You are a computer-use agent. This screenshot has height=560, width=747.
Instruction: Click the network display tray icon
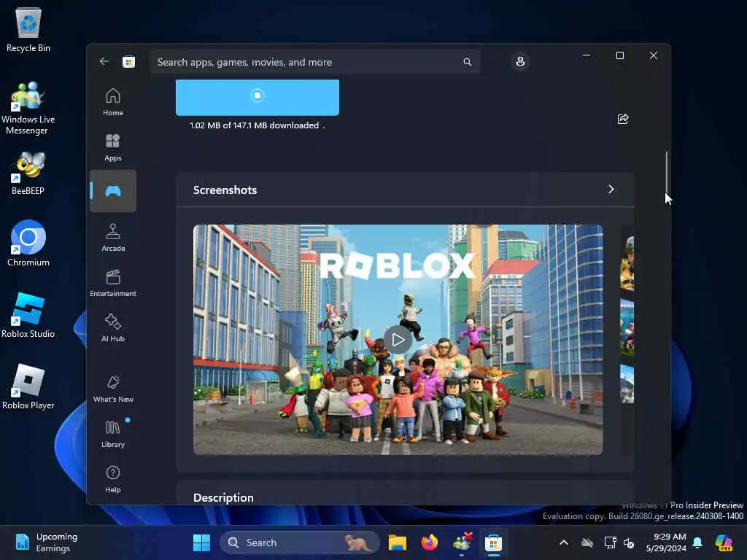[610, 542]
